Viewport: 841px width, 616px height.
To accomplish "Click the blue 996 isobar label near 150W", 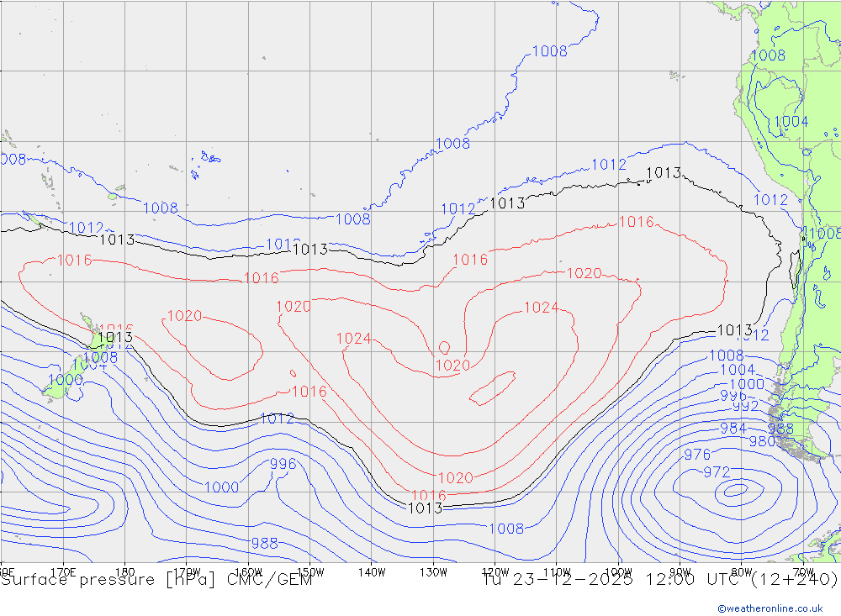I will [283, 464].
